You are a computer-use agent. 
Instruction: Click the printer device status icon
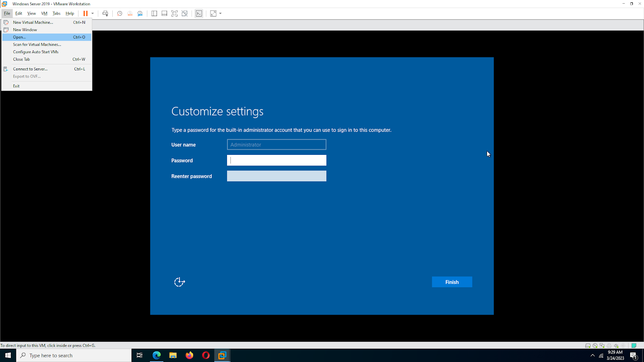[609, 346]
